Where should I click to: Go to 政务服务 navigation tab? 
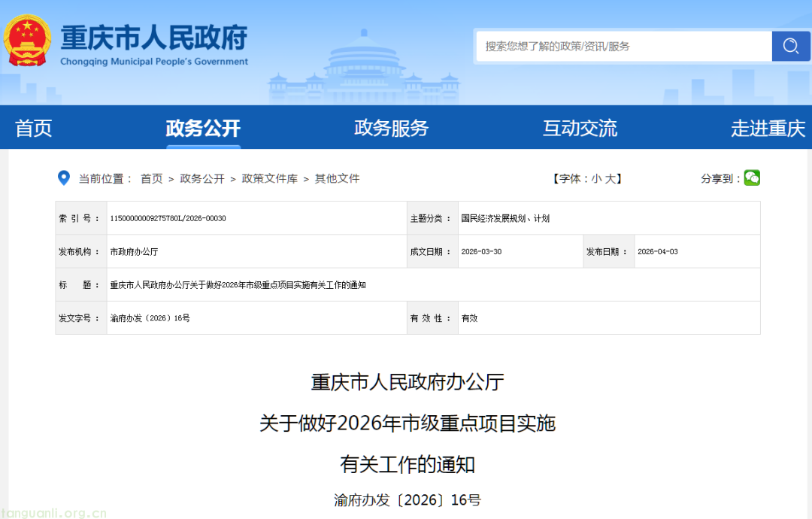(391, 128)
